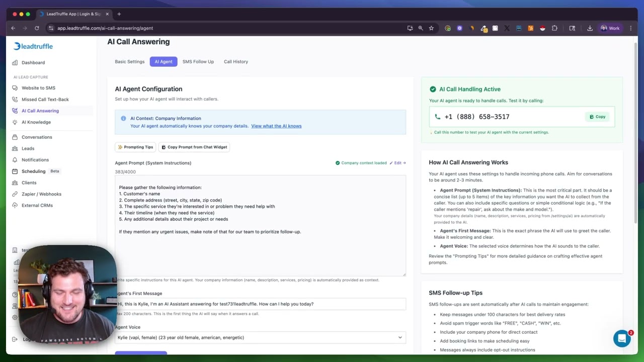
Task: Click How AI Call Answering Works heading
Action: [x=468, y=162]
